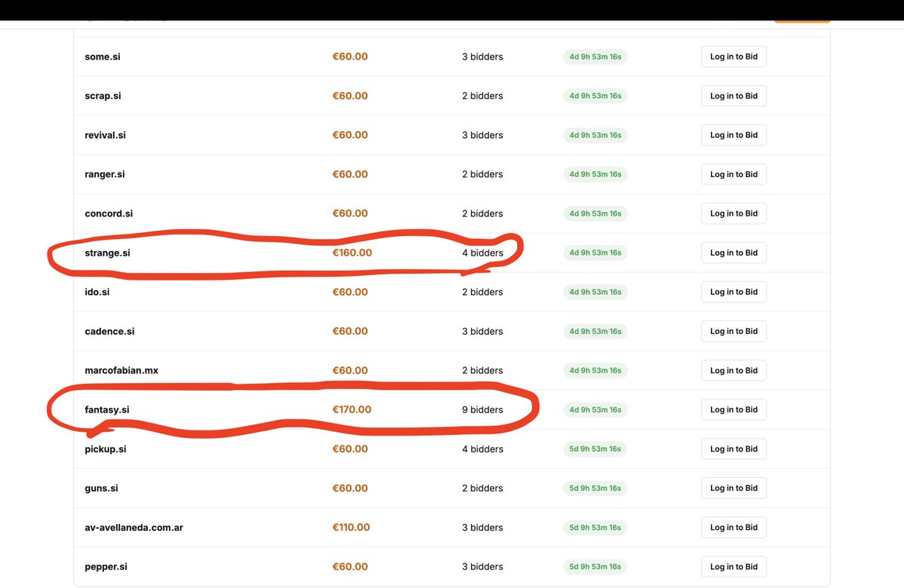
Task: Click the 3 bidders count for some.si
Action: click(x=482, y=57)
